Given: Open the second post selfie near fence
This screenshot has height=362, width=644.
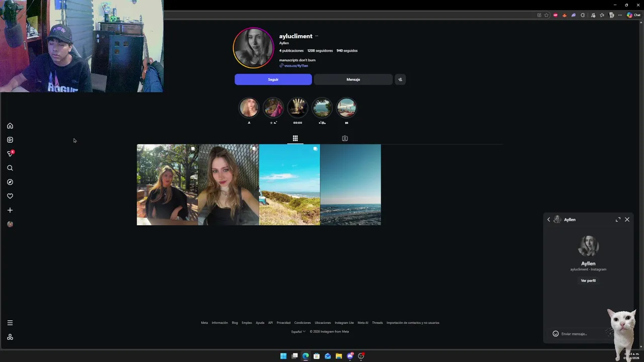Looking at the screenshot, I should tap(228, 185).
